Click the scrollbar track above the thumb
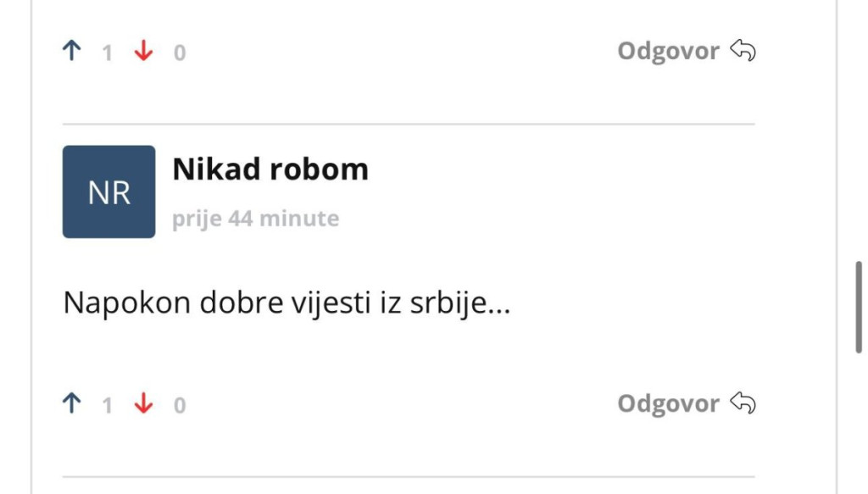868x494 pixels. [x=859, y=130]
